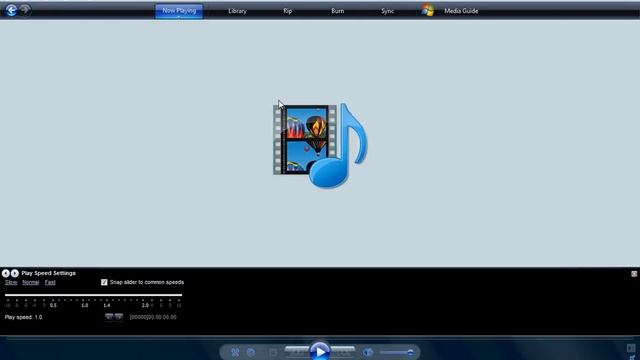Image resolution: width=640 pixels, height=360 pixels.
Task: Mute the volume speaker icon
Action: pyautogui.click(x=368, y=352)
